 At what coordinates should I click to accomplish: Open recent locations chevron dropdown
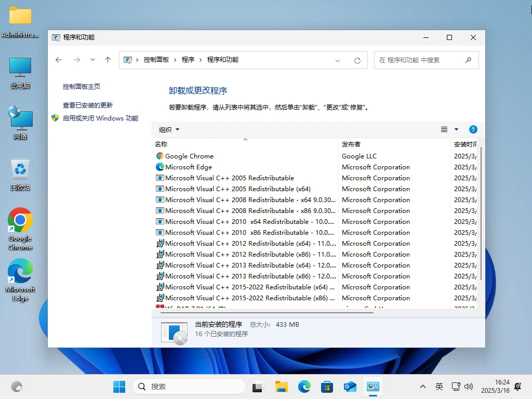(92, 60)
